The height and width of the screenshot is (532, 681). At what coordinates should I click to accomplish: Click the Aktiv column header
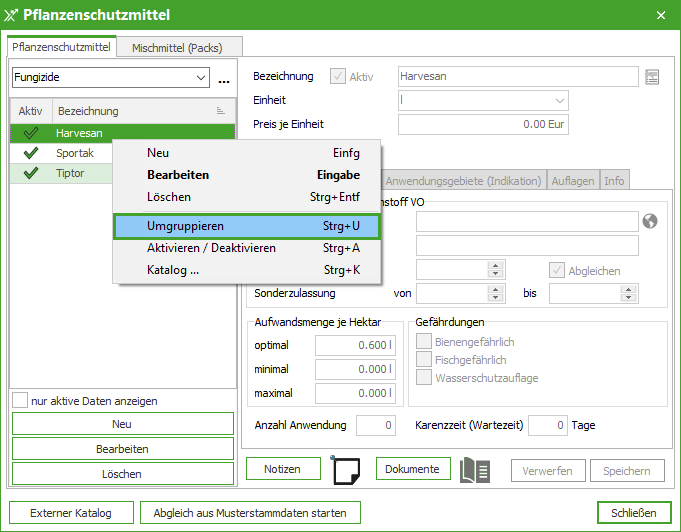click(x=31, y=111)
